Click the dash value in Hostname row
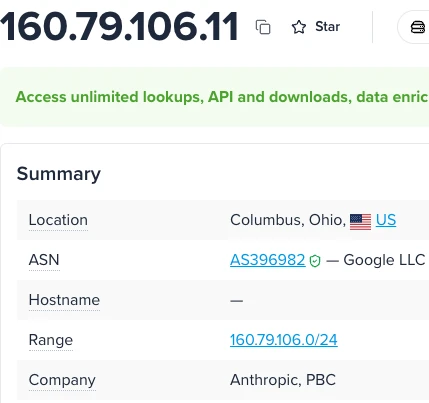 [x=236, y=301]
